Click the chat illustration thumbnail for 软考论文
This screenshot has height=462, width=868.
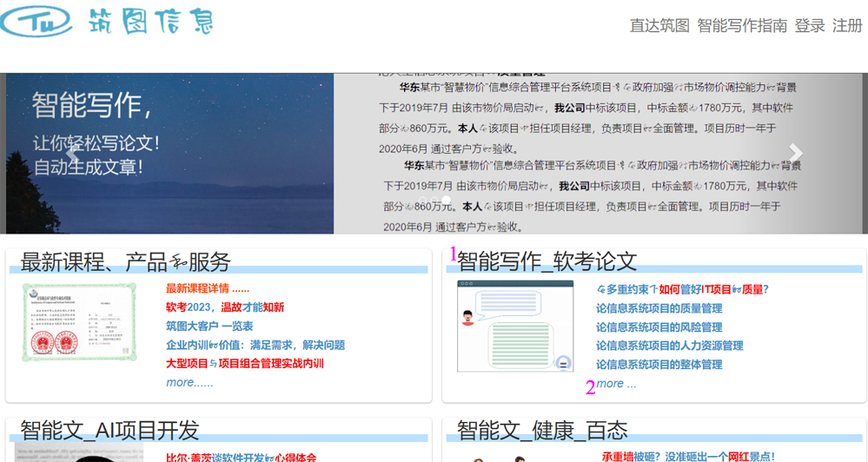coord(515,326)
